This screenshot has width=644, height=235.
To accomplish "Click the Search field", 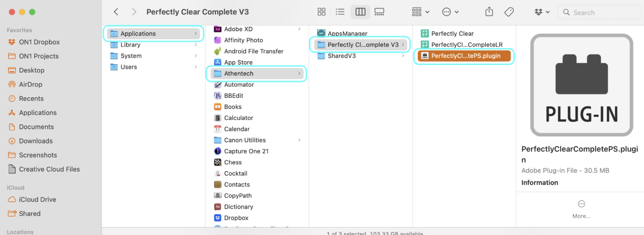I will point(600,12).
